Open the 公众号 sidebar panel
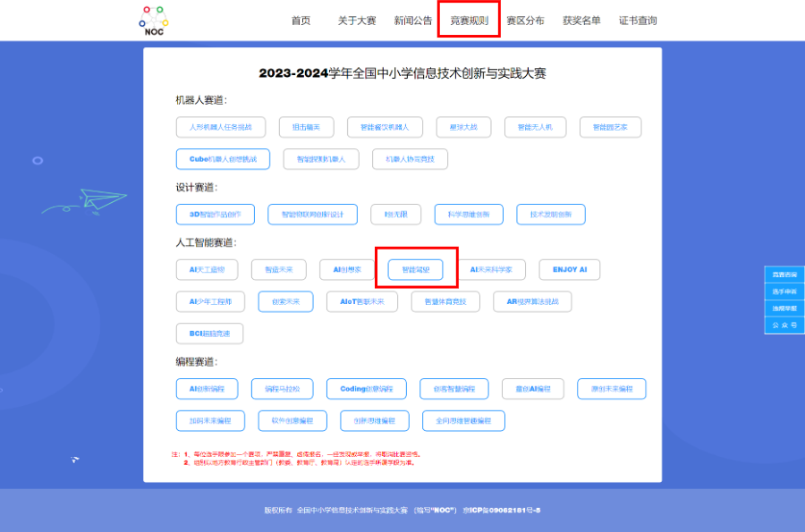This screenshot has width=805, height=532. click(x=783, y=325)
